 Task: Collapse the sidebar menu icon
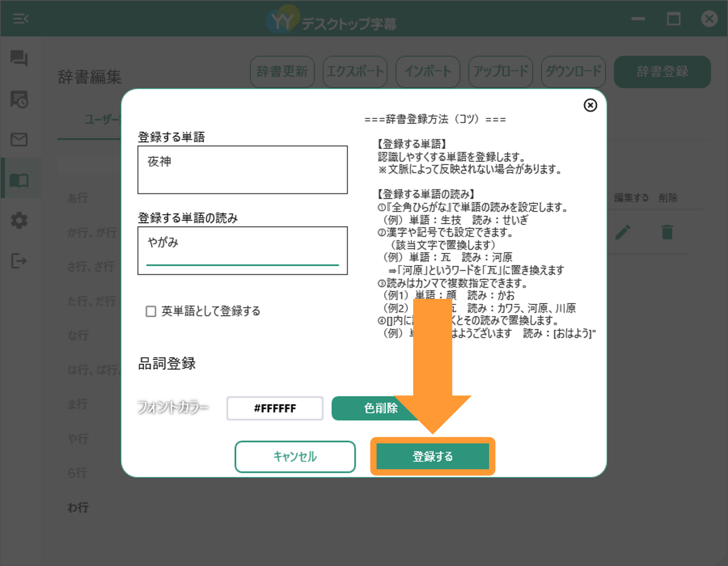21,19
